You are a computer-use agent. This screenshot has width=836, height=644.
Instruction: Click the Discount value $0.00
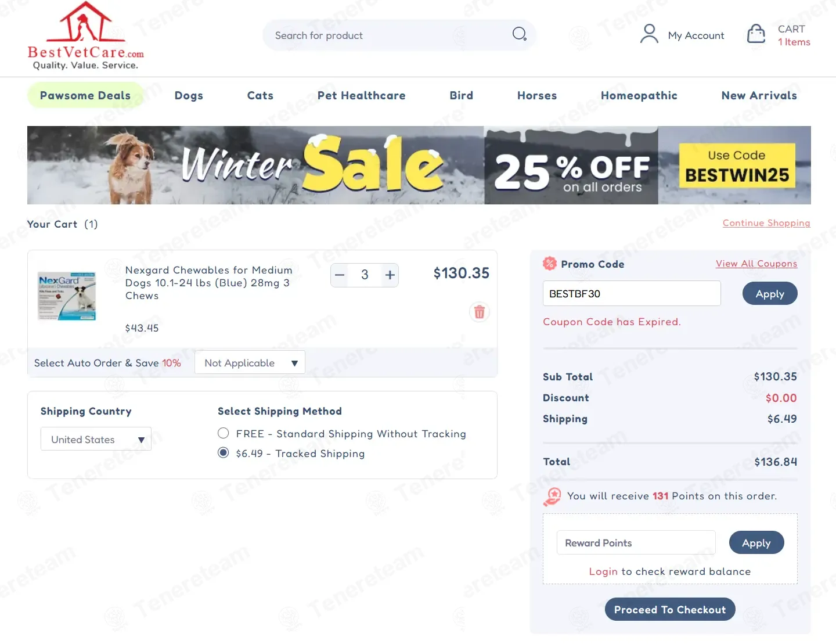[781, 398]
